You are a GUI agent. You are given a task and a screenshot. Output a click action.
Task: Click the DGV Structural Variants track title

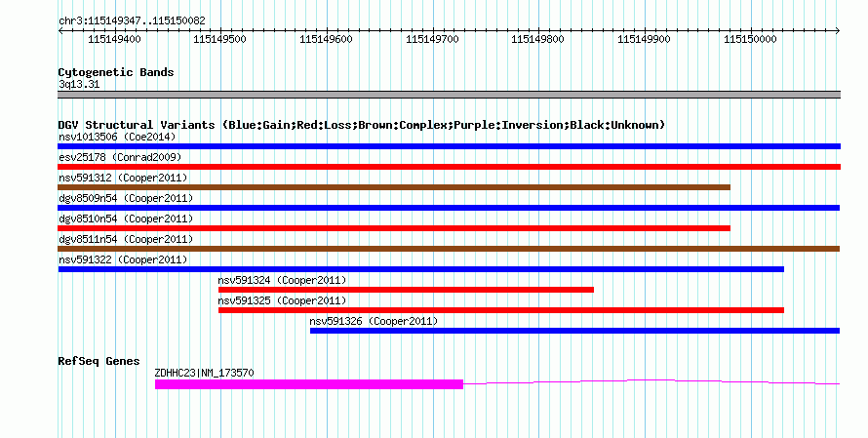(361, 125)
